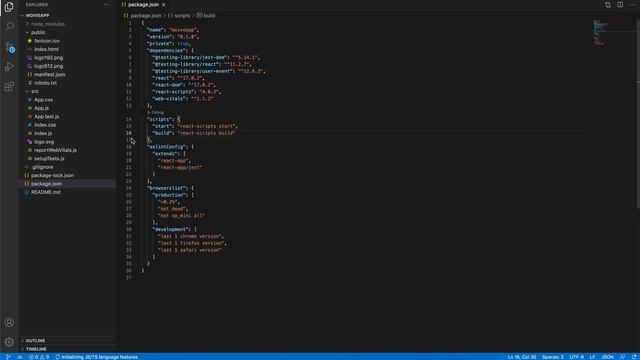Viewport: 640px width, 360px height.
Task: Open logo512.png file
Action: [49, 66]
